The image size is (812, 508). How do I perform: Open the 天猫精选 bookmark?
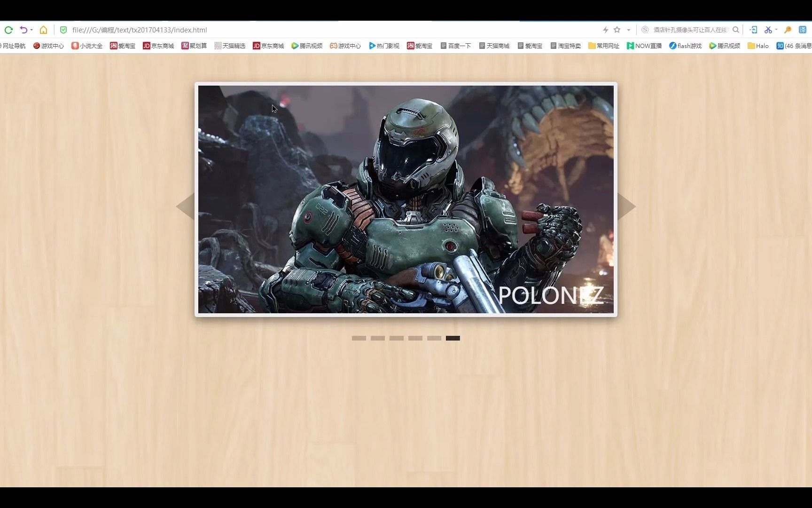(230, 46)
